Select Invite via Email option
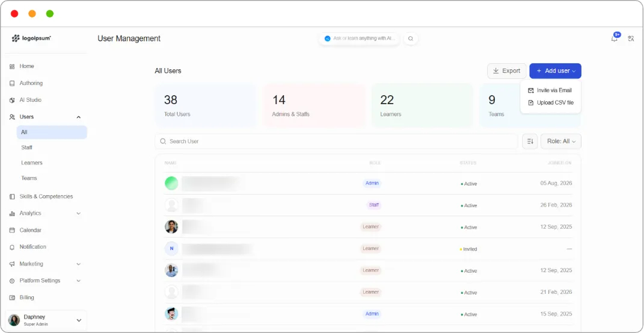 tap(550, 90)
